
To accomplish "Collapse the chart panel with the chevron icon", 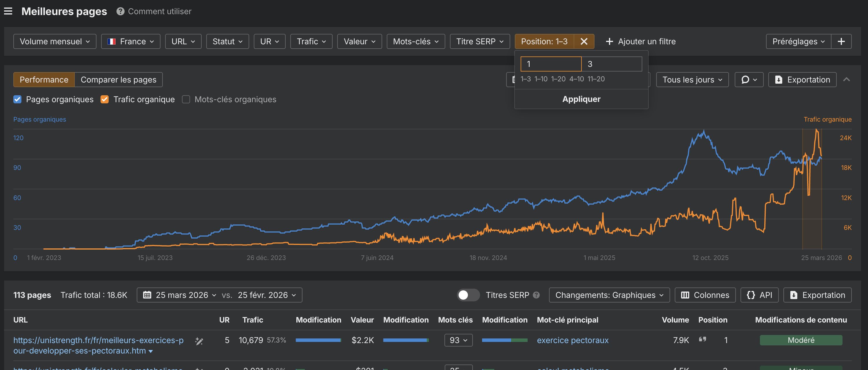I will (847, 79).
